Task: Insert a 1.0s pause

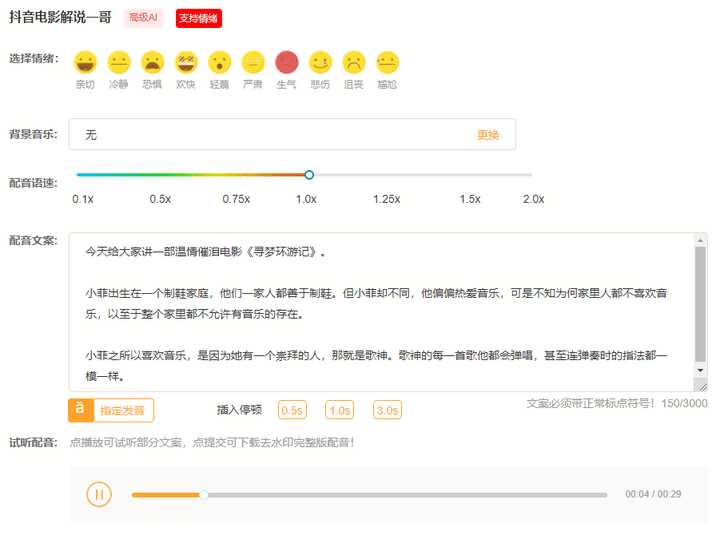Action: [x=339, y=410]
